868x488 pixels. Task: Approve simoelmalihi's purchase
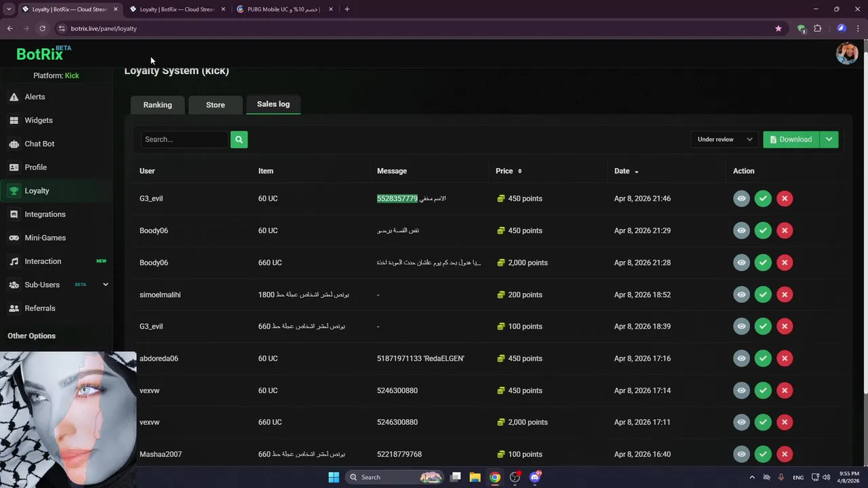point(763,294)
